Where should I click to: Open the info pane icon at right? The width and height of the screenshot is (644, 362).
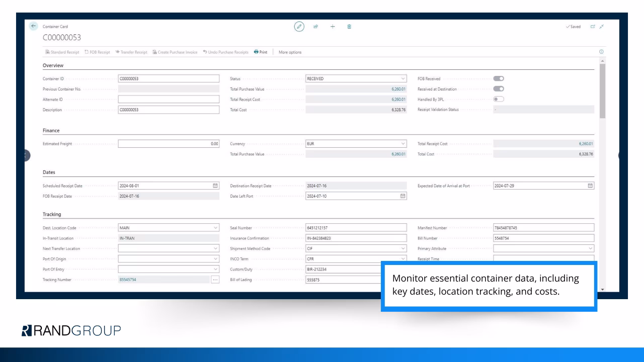pyautogui.click(x=601, y=52)
